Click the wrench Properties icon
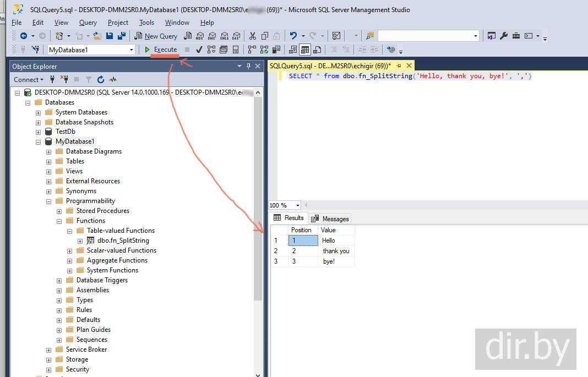Image resolution: width=588 pixels, height=377 pixels. coord(504,36)
